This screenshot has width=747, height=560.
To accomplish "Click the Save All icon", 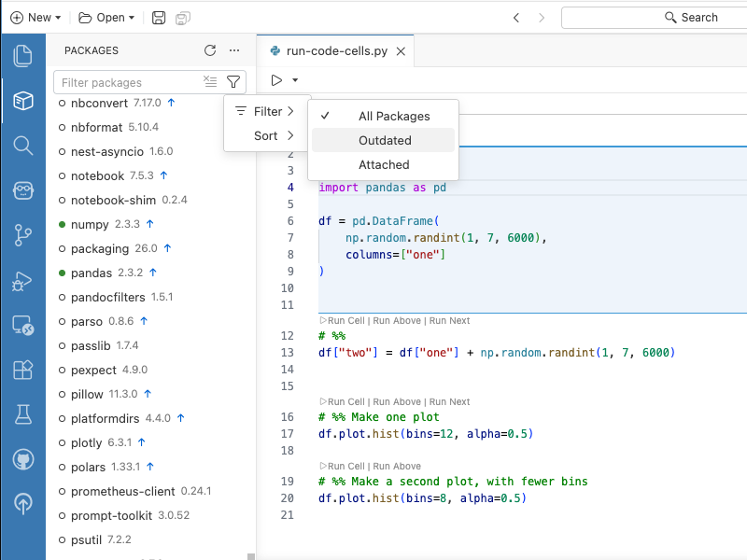I will 183,18.
